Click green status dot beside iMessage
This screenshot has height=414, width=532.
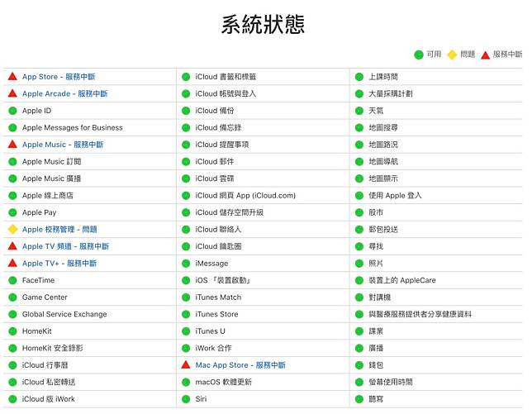186,264
